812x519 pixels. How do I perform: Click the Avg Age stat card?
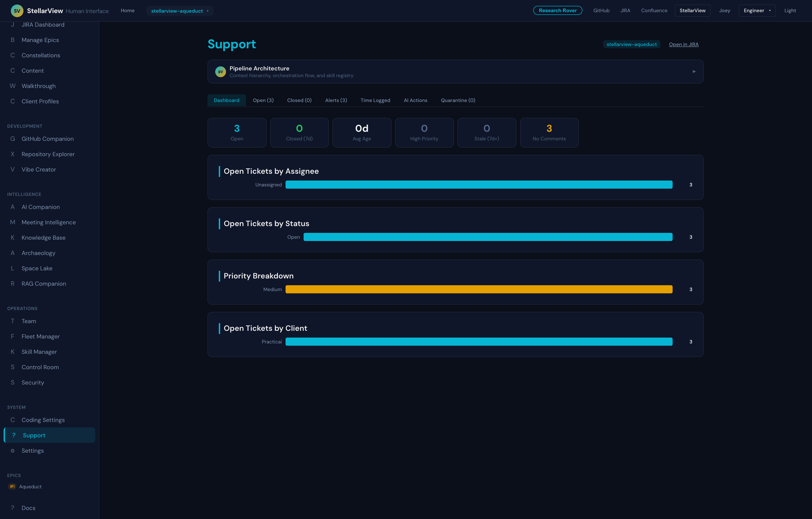coord(362,133)
